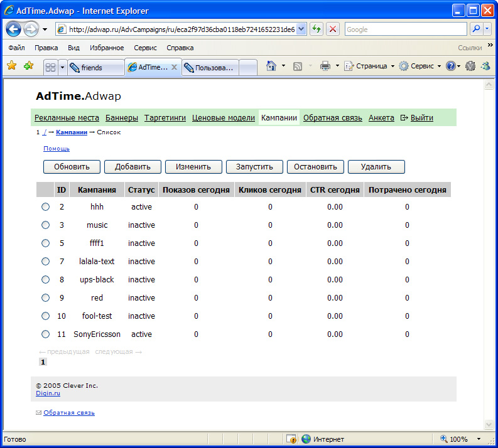
Task: Click the Запустить button
Action: point(254,167)
